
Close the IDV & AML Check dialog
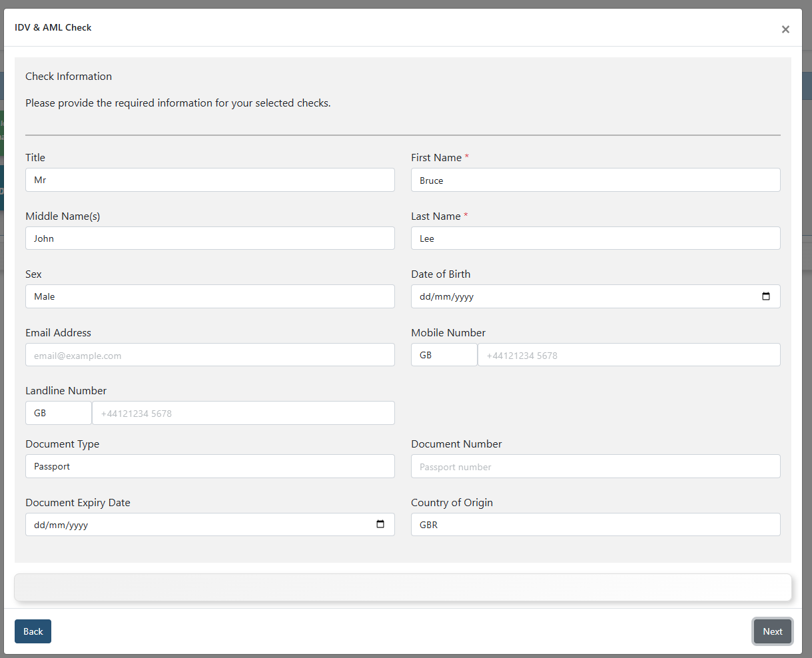point(785,29)
